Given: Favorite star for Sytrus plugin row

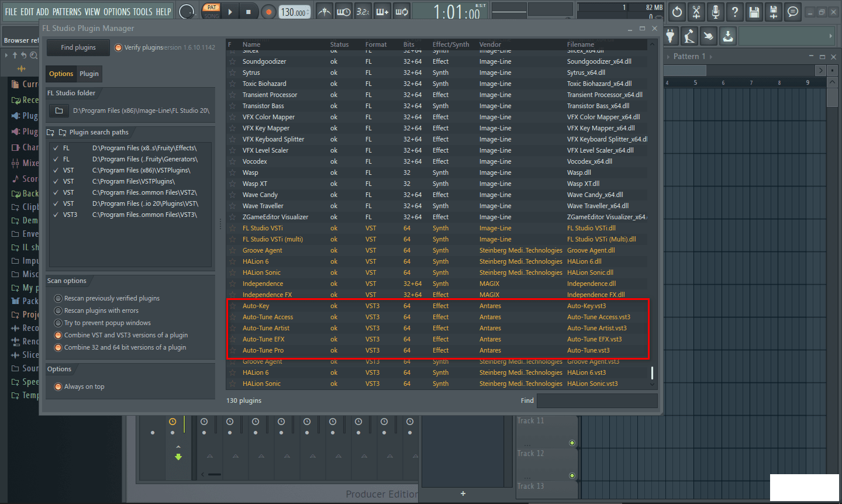Looking at the screenshot, I should coord(233,73).
